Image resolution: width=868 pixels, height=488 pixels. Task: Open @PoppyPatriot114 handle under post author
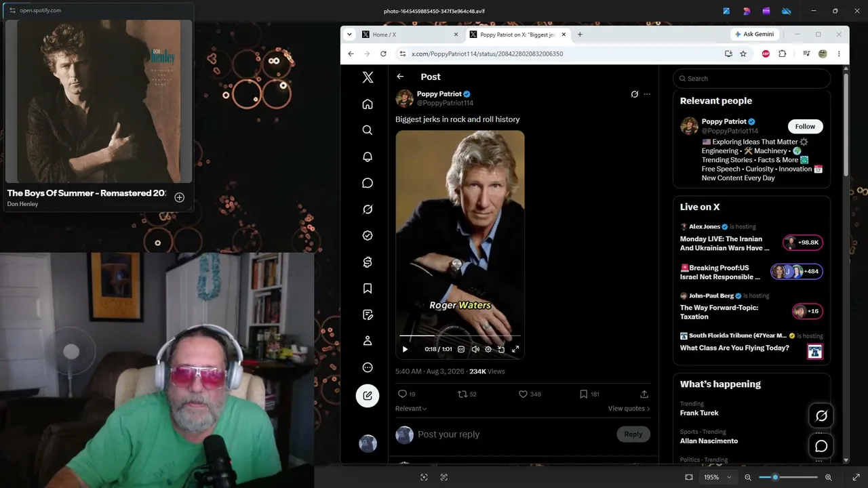[x=445, y=103]
